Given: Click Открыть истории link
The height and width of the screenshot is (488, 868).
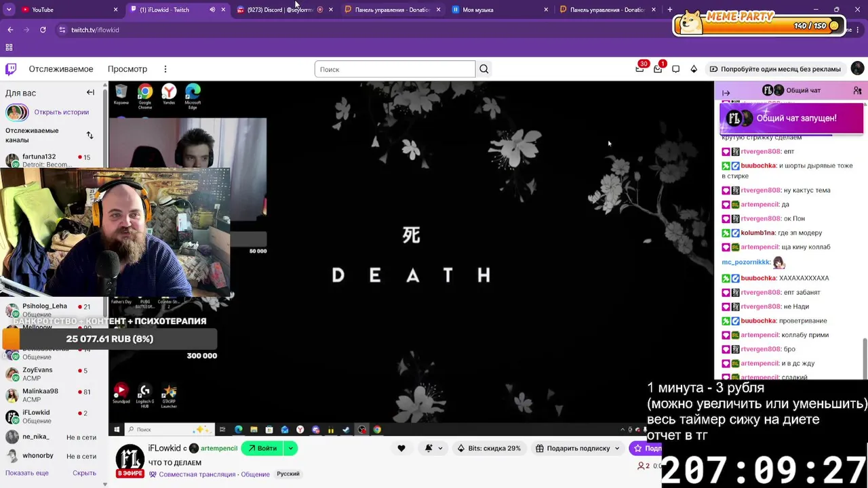Looking at the screenshot, I should click(x=62, y=112).
